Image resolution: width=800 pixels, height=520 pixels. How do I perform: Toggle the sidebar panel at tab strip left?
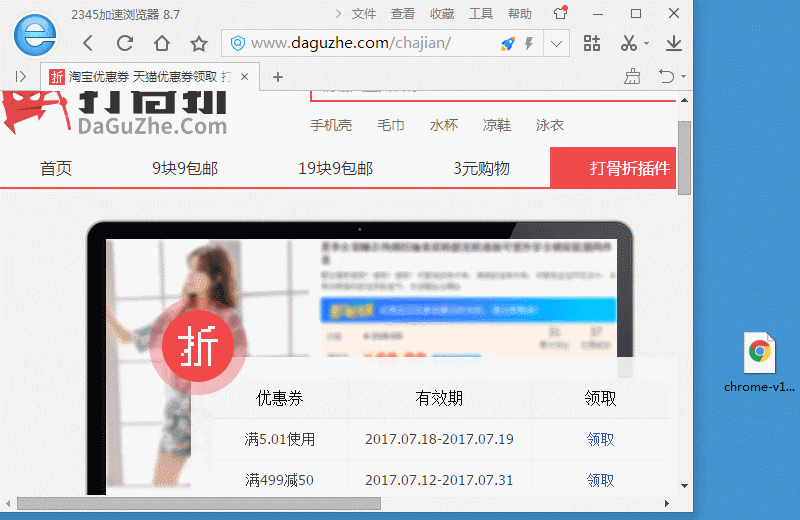coord(20,77)
